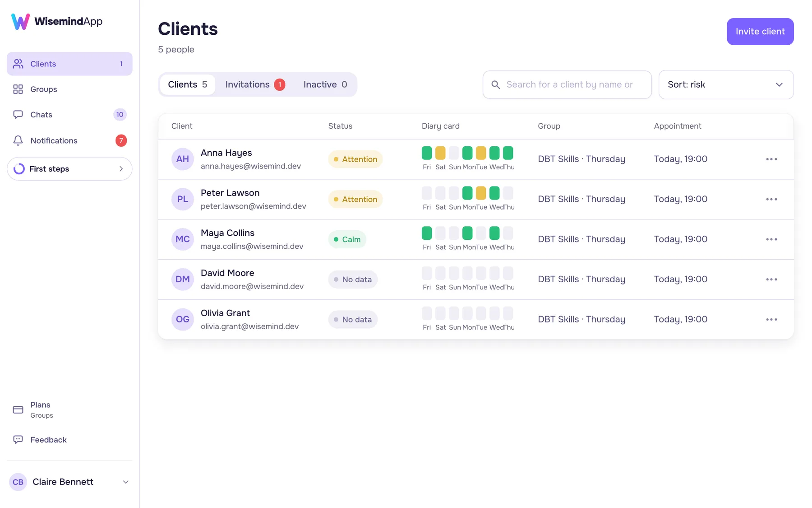The height and width of the screenshot is (508, 812).
Task: Expand the Claire Bennett account menu chevron
Action: (126, 482)
